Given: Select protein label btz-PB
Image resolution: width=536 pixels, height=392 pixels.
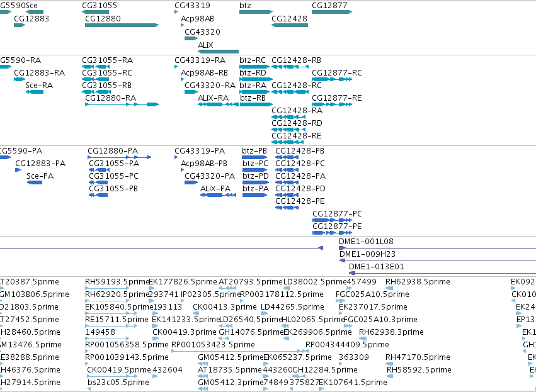Looking at the screenshot, I should (x=254, y=150).
